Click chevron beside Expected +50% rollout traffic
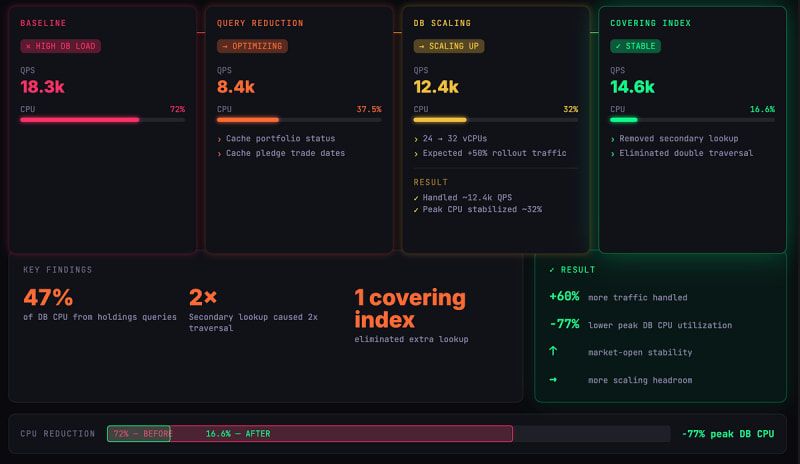This screenshot has height=464, width=800. 416,154
